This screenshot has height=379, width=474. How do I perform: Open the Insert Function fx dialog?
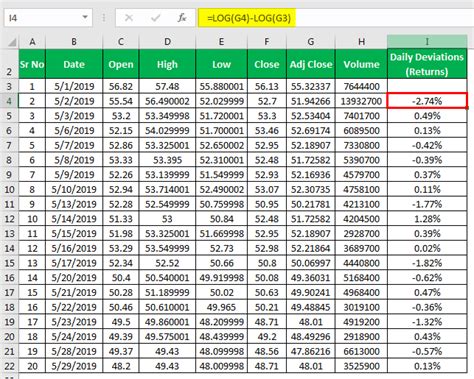[x=182, y=18]
